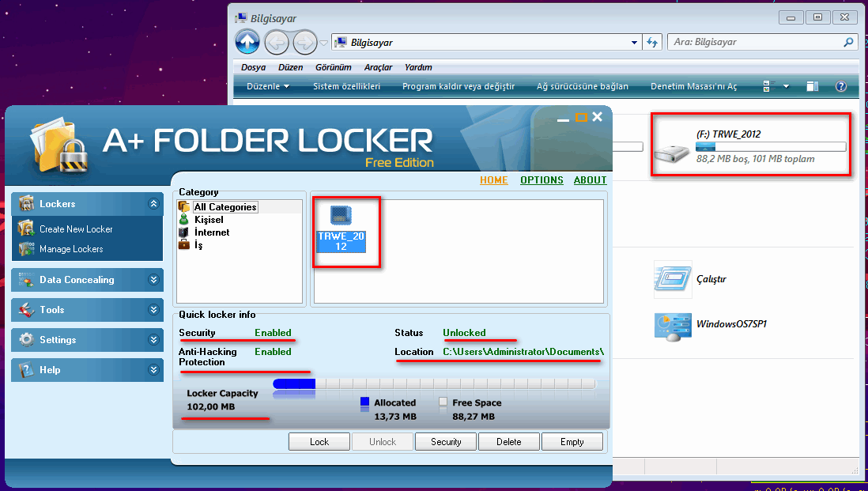Click the Empty button
The height and width of the screenshot is (491, 868).
[572, 442]
